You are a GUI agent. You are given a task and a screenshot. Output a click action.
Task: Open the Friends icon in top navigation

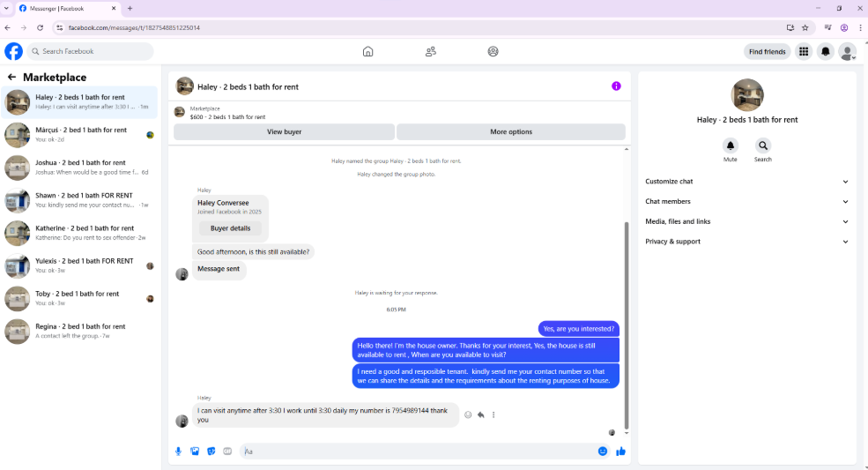(431, 51)
